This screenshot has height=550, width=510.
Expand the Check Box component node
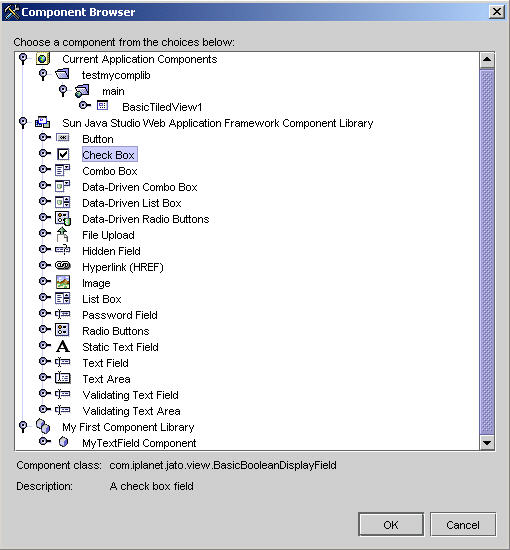[45, 153]
